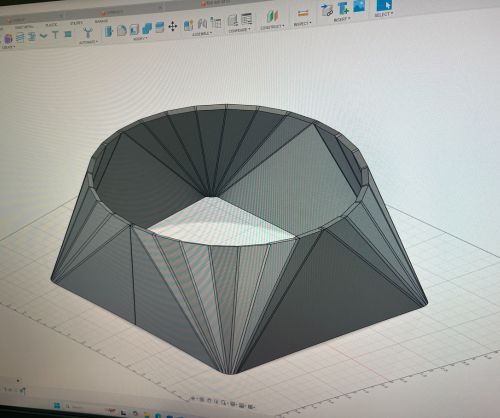Click the purple Create Form icon
The width and height of the screenshot is (500, 418).
tap(8, 39)
